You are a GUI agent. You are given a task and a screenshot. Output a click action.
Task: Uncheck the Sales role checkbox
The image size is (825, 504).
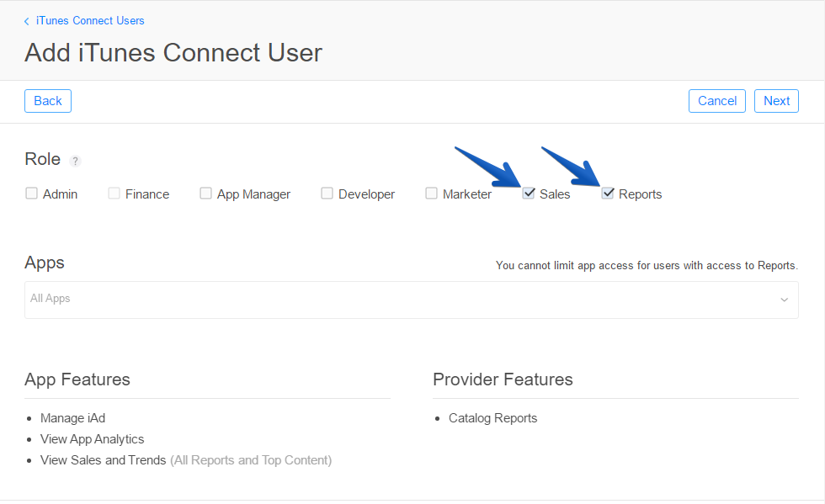[x=529, y=194]
